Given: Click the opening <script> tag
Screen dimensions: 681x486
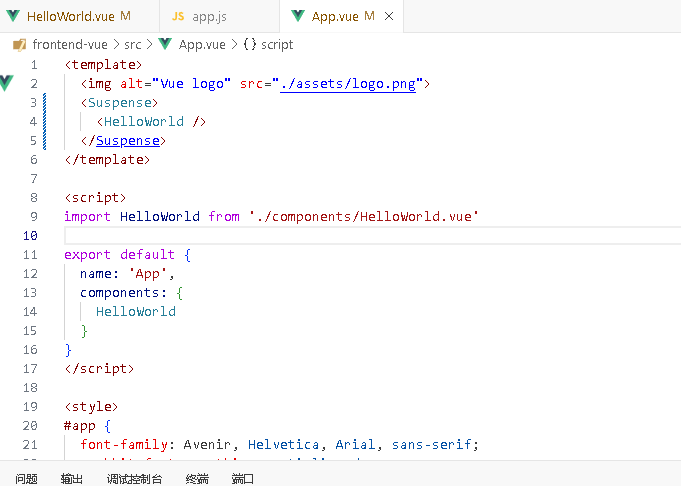Looking at the screenshot, I should coord(96,198).
